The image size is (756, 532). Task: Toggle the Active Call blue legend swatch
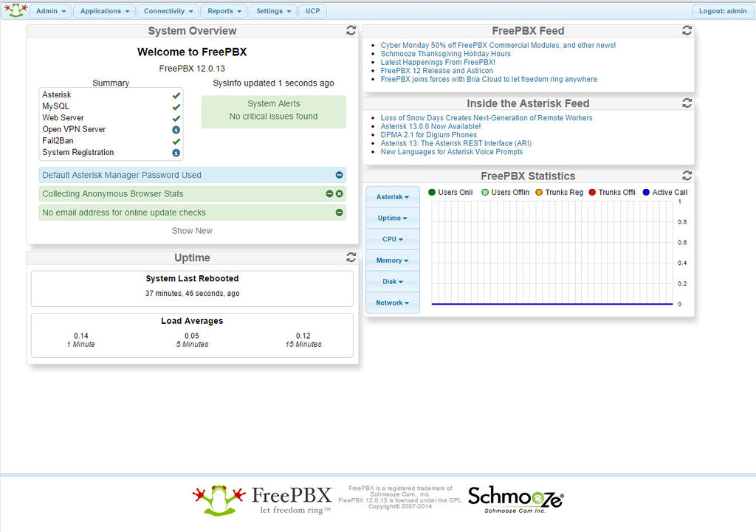646,193
